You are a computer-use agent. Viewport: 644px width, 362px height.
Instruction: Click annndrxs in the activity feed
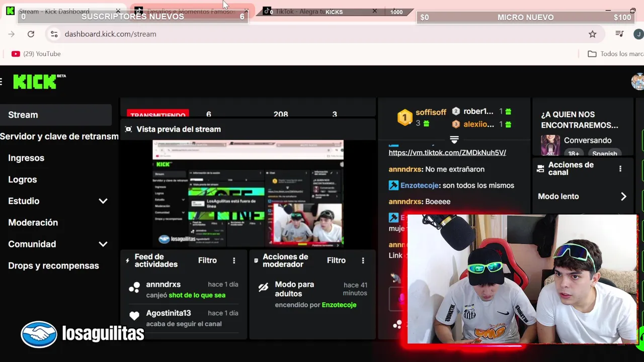163,285
